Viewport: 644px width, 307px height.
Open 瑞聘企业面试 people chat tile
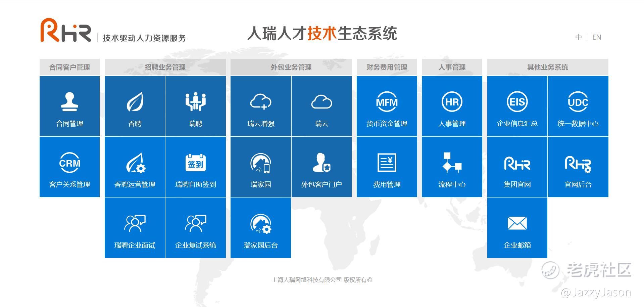click(135, 228)
